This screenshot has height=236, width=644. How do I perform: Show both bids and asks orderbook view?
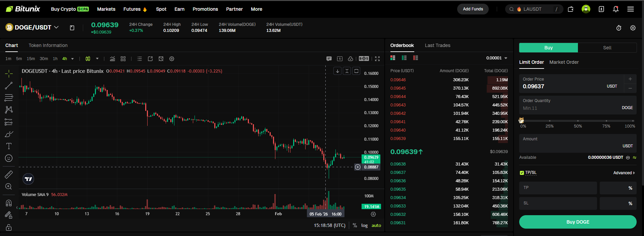(393, 58)
